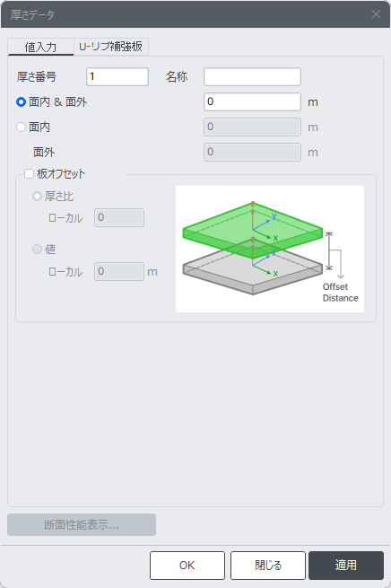
Task: Apply changes with the 適用 button
Action: [x=346, y=566]
